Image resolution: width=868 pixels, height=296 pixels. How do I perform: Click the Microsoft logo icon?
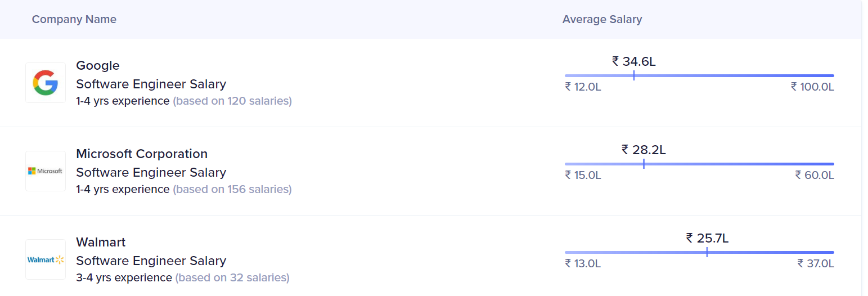46,171
